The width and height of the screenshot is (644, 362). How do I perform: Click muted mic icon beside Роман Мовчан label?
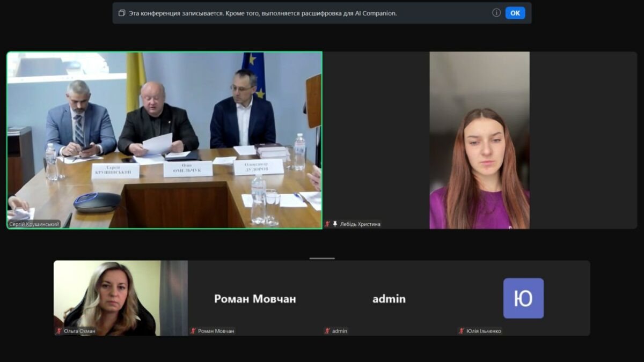coord(193,331)
